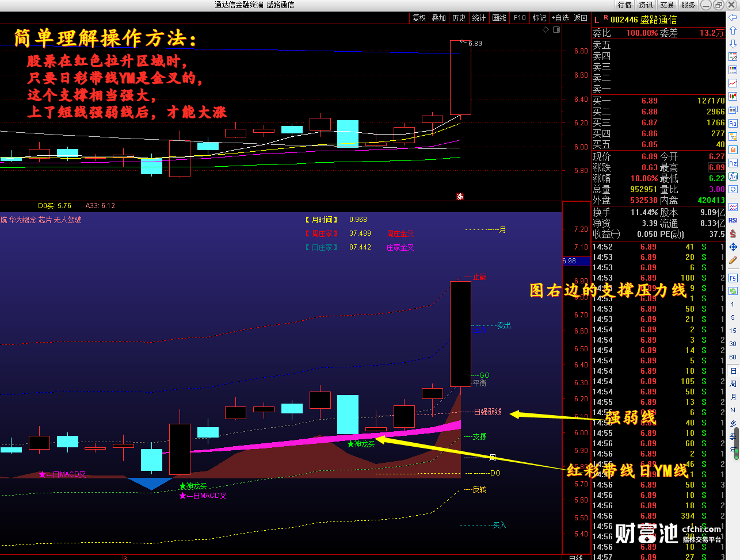Image resolution: width=740 pixels, height=560 pixels.
Task: Select the pencil drawing tool icon
Action: [x=733, y=260]
